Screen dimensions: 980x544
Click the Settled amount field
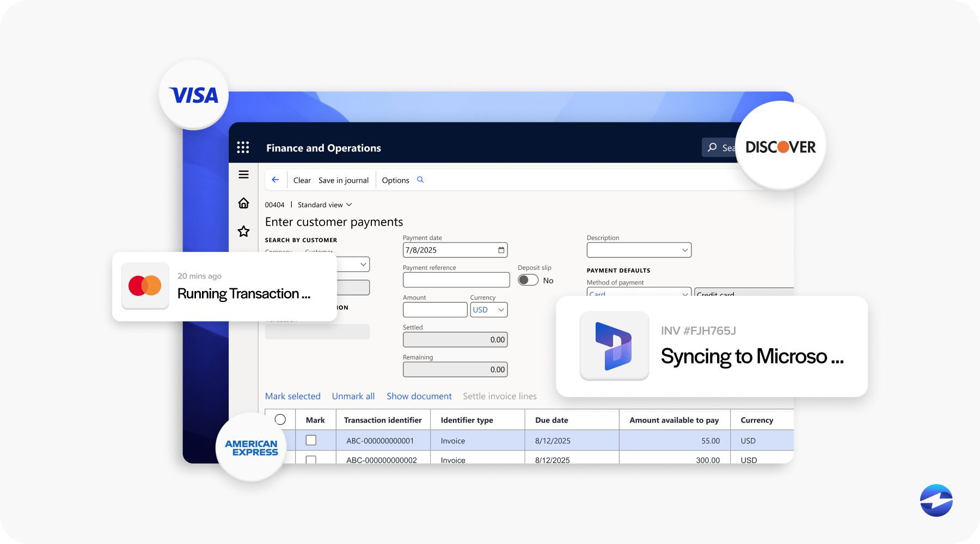(x=455, y=339)
